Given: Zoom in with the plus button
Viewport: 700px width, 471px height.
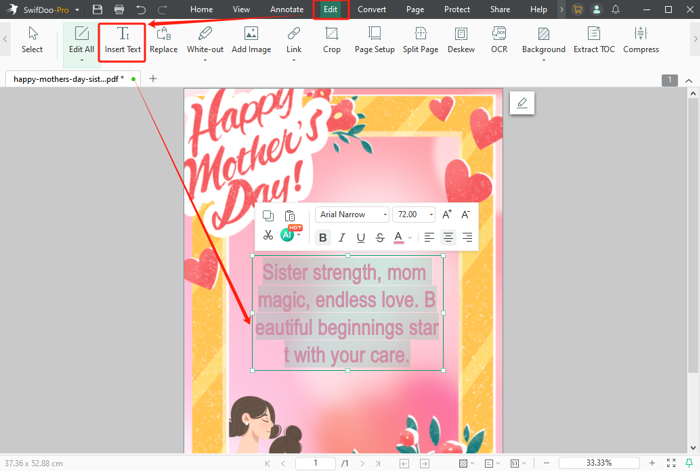Looking at the screenshot, I should pyautogui.click(x=652, y=463).
